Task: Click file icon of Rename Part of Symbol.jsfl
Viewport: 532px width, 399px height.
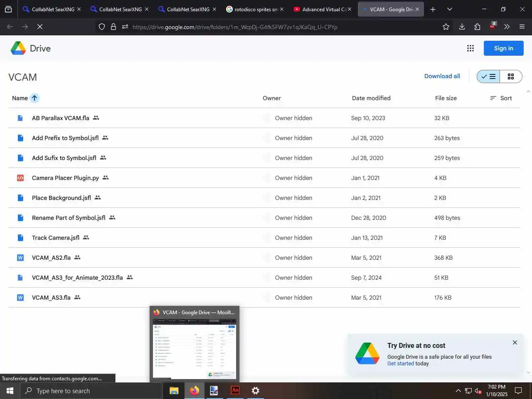Action: click(20, 218)
